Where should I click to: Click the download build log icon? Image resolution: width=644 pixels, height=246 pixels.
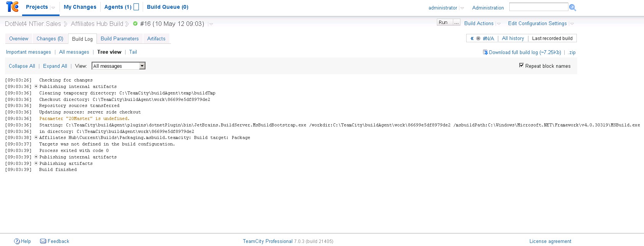click(485, 52)
